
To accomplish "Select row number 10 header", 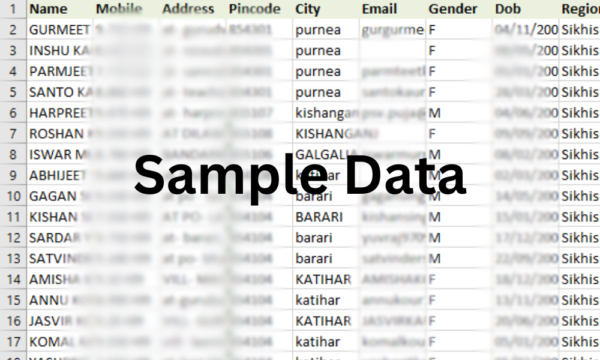I will pos(13,196).
